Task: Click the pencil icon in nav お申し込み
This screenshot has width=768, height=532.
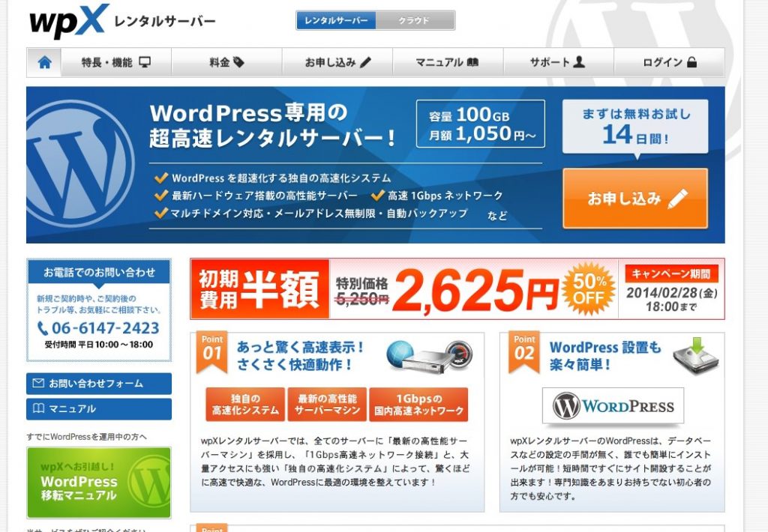Action: coord(365,62)
